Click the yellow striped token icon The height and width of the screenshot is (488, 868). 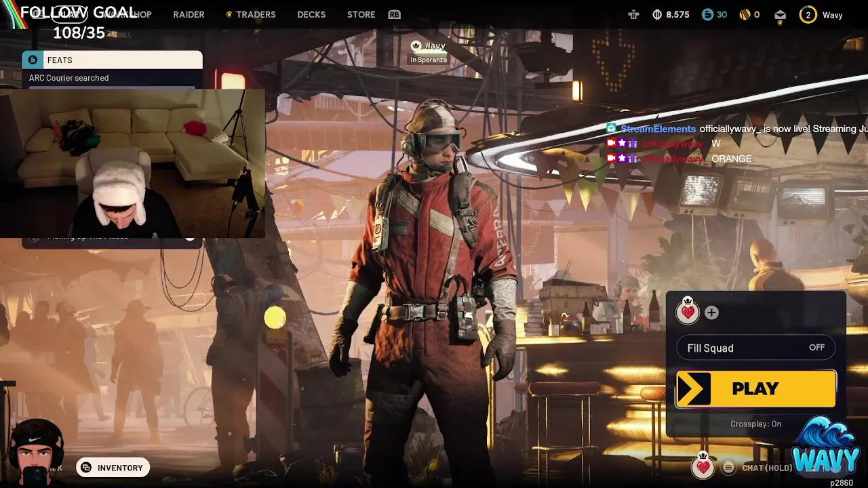coord(745,14)
